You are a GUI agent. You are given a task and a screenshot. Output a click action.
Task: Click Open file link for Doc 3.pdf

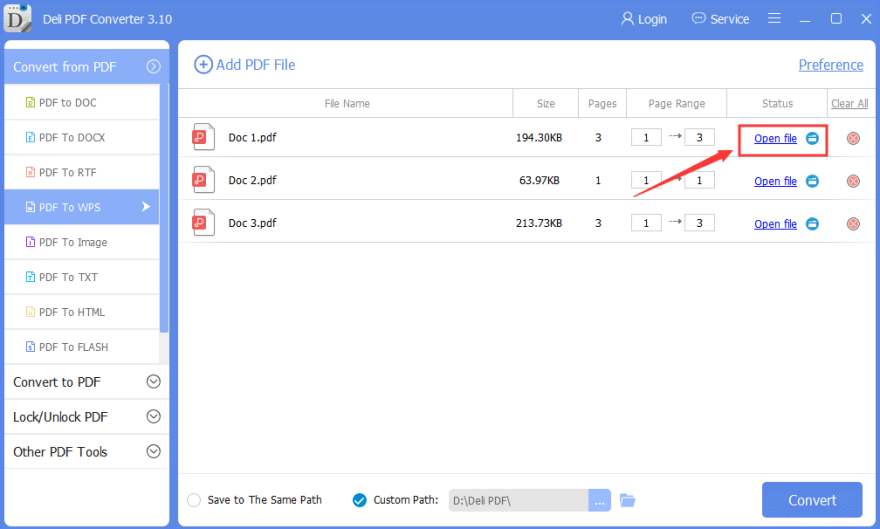775,224
